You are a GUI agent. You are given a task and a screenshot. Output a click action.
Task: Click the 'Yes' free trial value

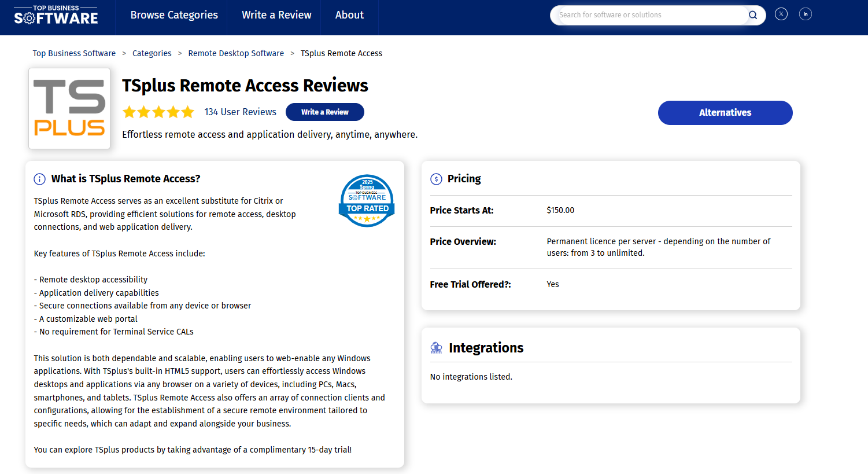click(553, 285)
